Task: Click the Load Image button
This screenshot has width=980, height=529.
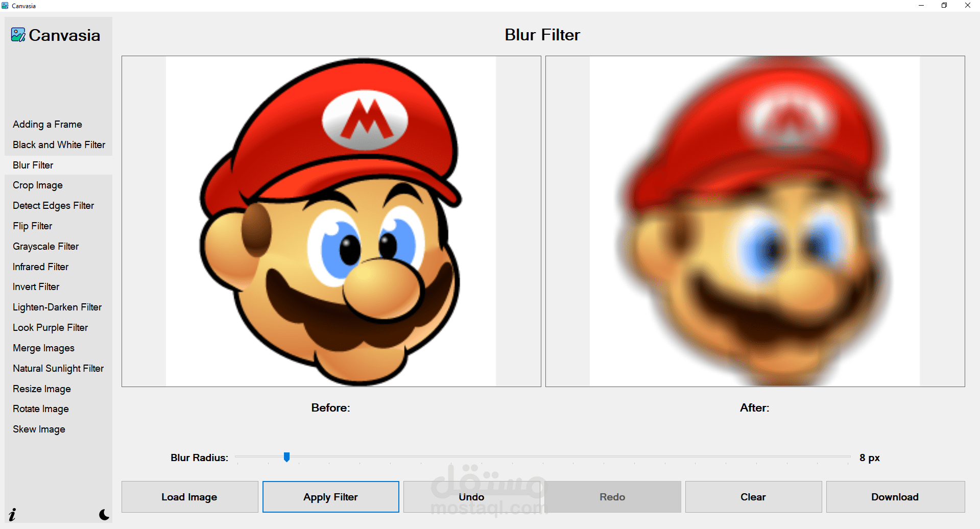Action: 189,497
